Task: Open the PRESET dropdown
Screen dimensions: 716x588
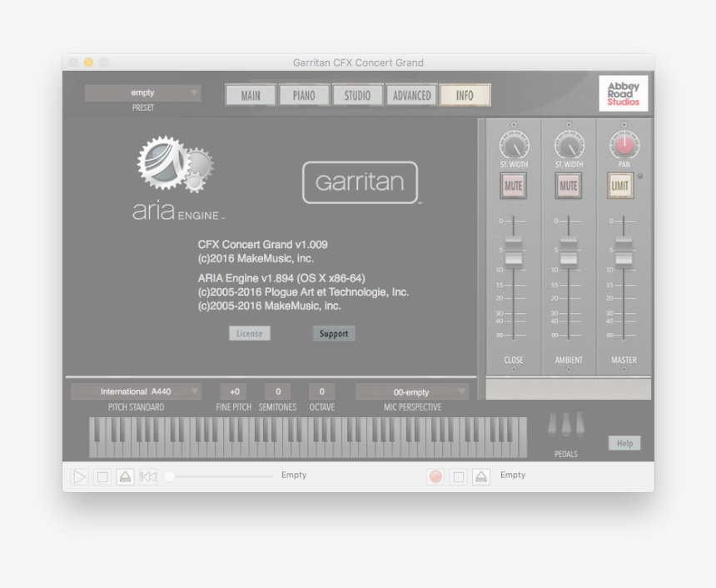Action: point(143,92)
